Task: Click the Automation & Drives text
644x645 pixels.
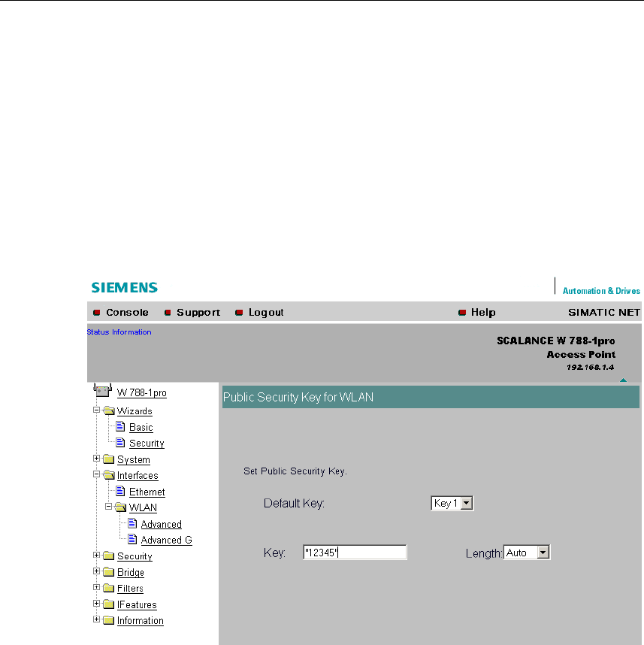Action: 601,291
